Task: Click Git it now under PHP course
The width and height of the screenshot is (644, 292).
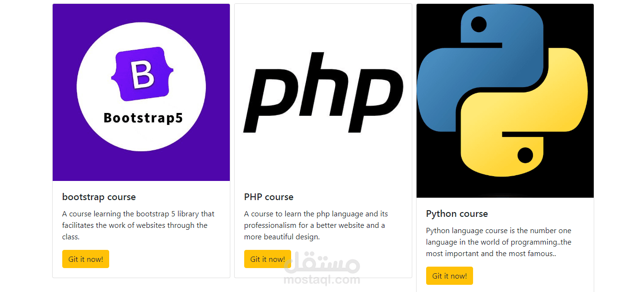Action: 268,259
